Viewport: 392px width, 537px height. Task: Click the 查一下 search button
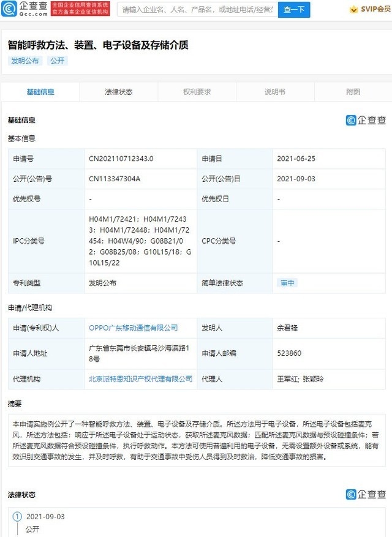pos(294,10)
